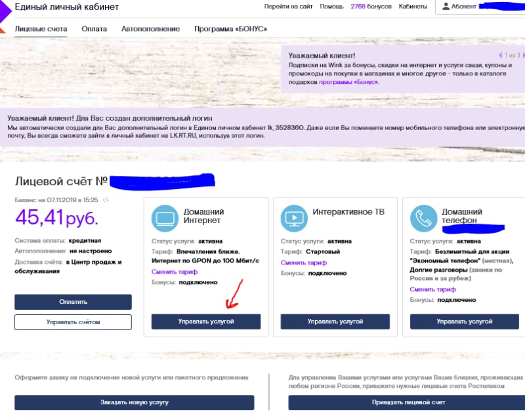Click the Заказать новую услугу button
The image size is (525, 420).
click(135, 402)
